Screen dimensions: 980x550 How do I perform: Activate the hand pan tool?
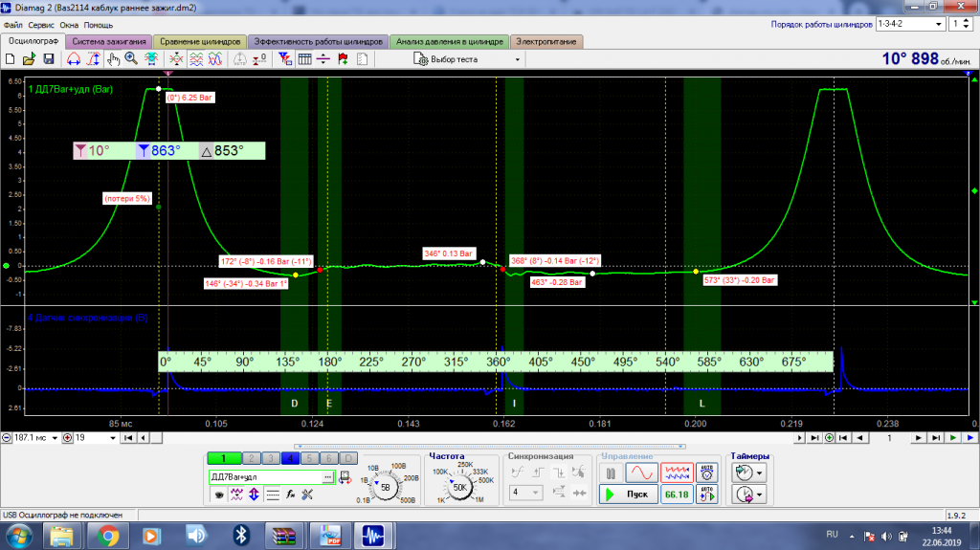coord(113,59)
